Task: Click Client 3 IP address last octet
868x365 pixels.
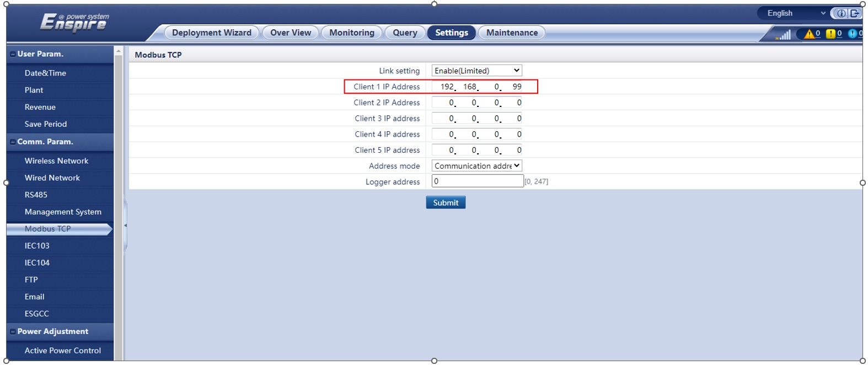Action: [x=512, y=119]
